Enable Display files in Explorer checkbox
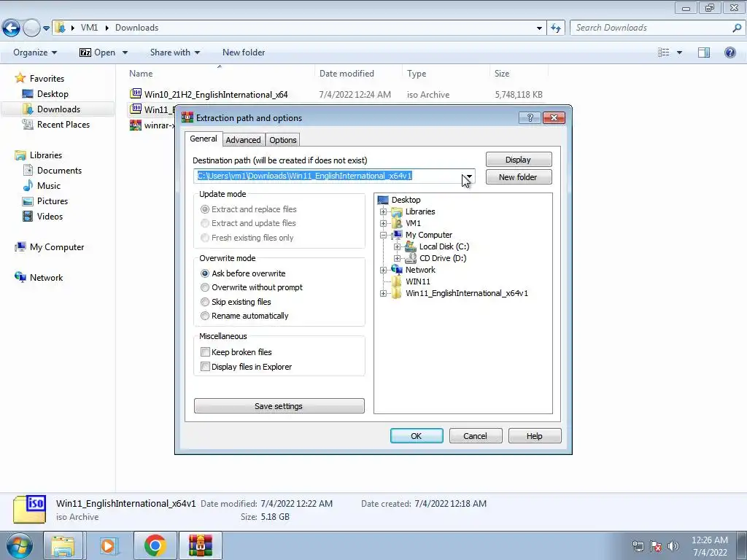This screenshot has width=747, height=560. (205, 366)
